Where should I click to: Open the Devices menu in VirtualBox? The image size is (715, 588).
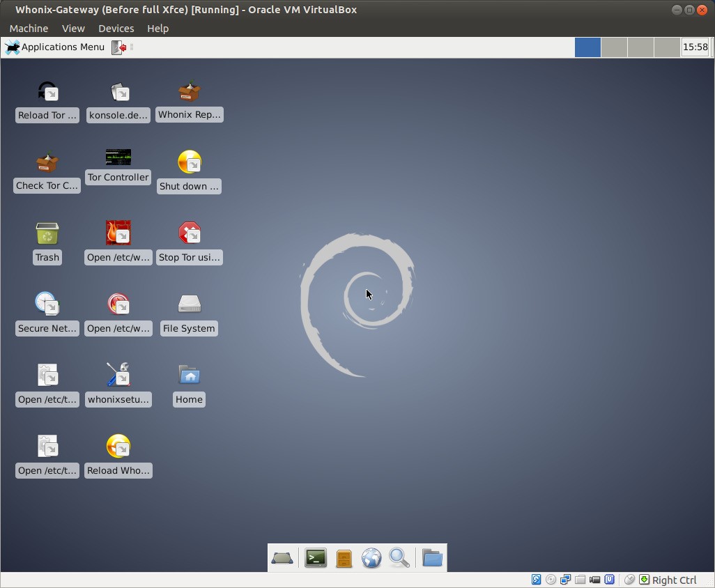point(116,29)
